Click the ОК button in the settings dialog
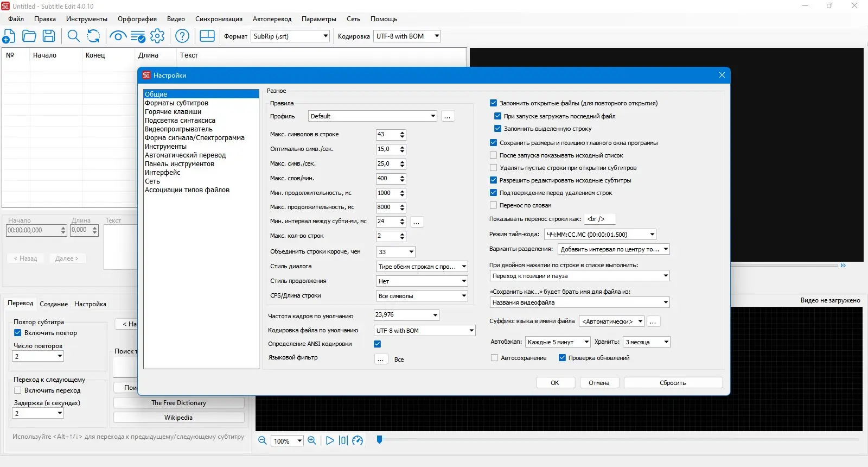 click(x=555, y=383)
